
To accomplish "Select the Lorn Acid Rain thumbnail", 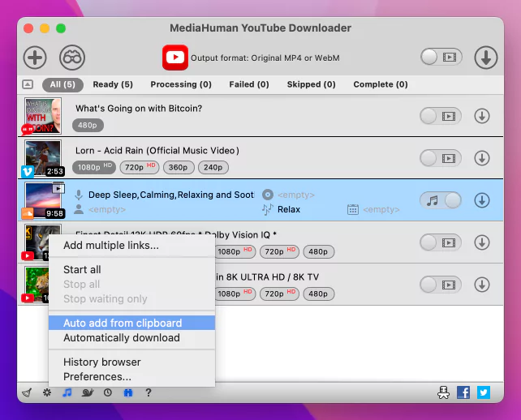I will (x=43, y=158).
